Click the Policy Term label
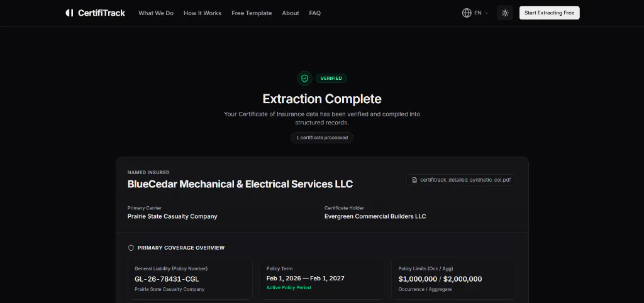Screen dimensions: 644x303 280,268
